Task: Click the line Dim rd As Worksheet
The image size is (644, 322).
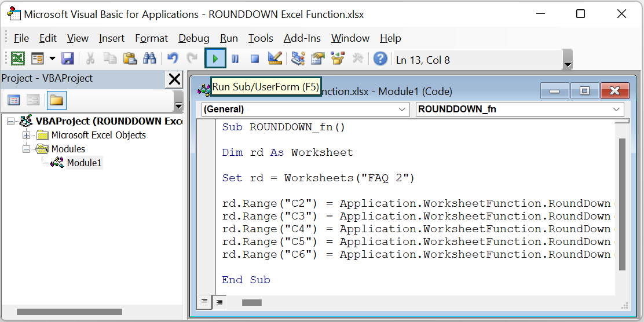Action: (x=287, y=153)
